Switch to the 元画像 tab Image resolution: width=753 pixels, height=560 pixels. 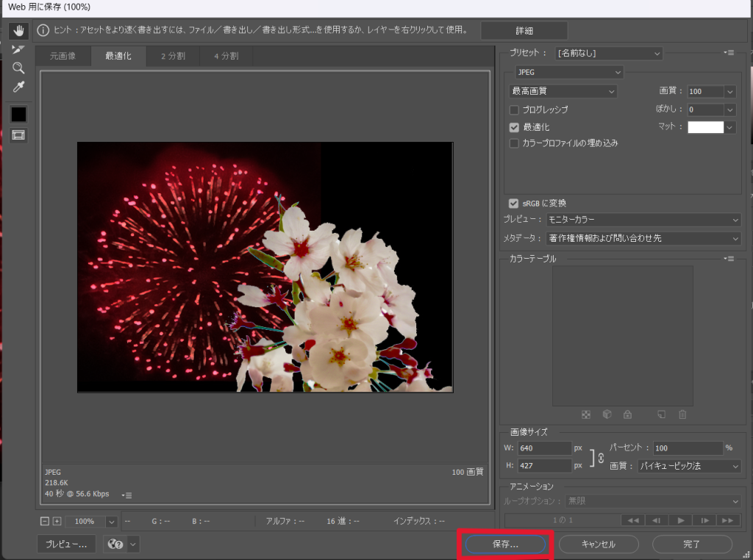[63, 56]
